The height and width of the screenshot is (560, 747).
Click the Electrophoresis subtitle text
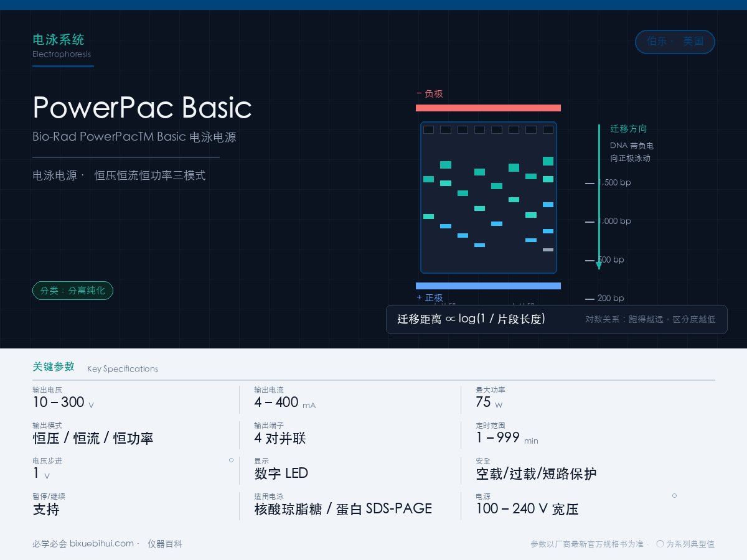62,54
